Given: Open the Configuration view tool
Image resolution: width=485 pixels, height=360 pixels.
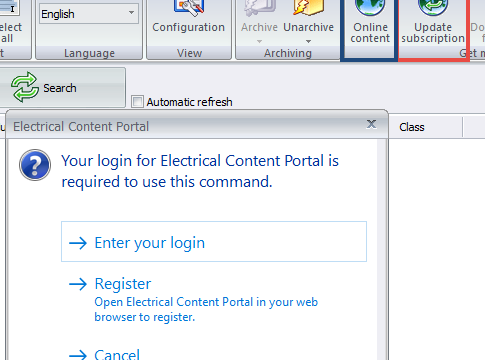Looking at the screenshot, I should pos(189,17).
